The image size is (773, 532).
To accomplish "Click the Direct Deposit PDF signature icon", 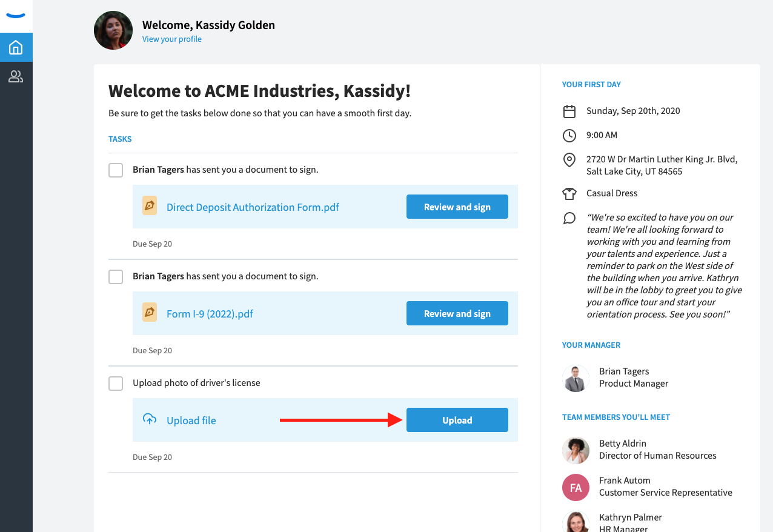I will click(x=150, y=206).
